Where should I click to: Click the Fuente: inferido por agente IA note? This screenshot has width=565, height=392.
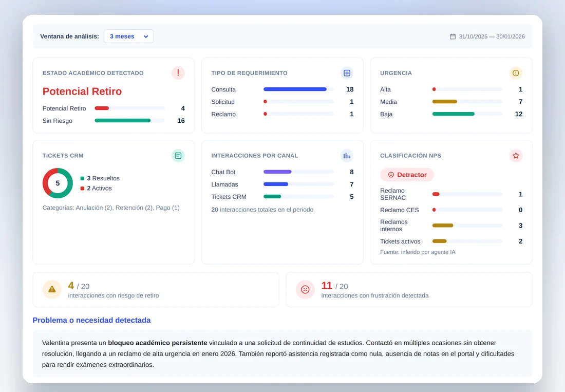(418, 252)
